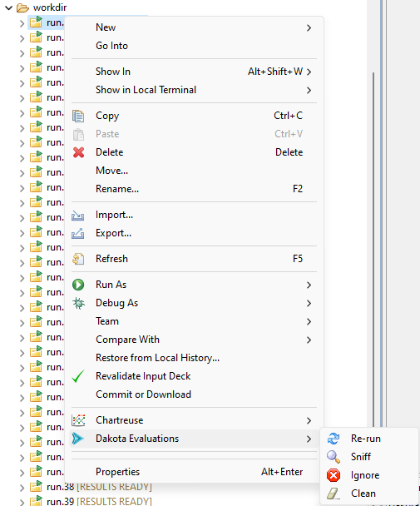420x506 pixels.
Task: Choose Delete menu entry
Action: click(x=194, y=152)
